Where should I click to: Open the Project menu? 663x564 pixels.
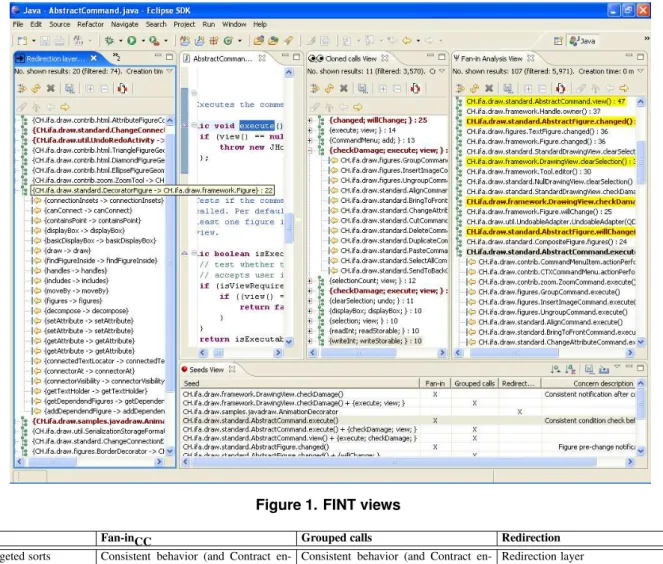[184, 24]
